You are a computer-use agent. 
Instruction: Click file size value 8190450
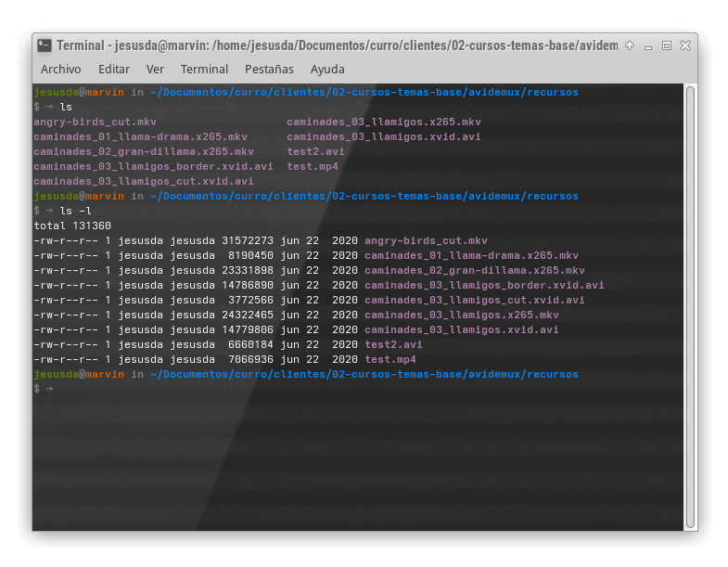pyautogui.click(x=250, y=255)
